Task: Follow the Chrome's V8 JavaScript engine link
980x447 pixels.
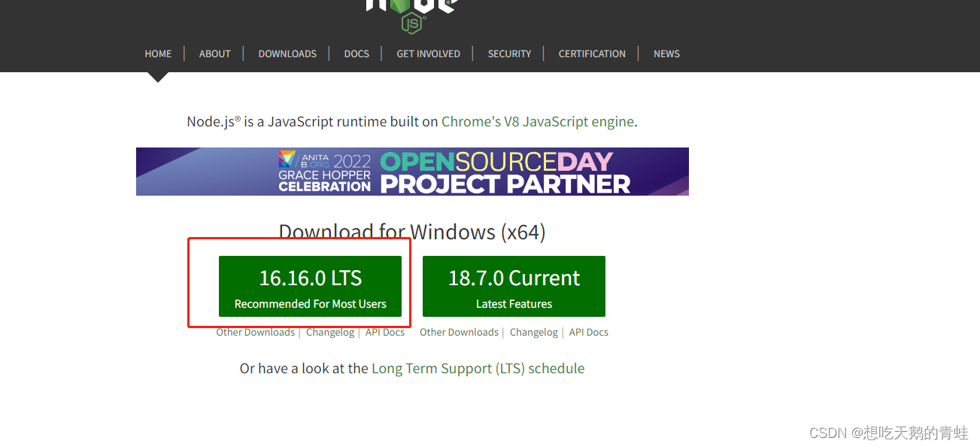Action: click(538, 121)
